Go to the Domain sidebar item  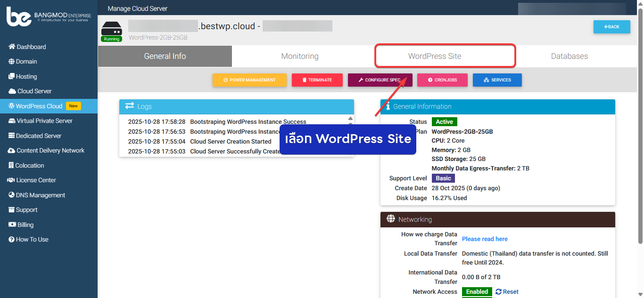[x=26, y=62]
